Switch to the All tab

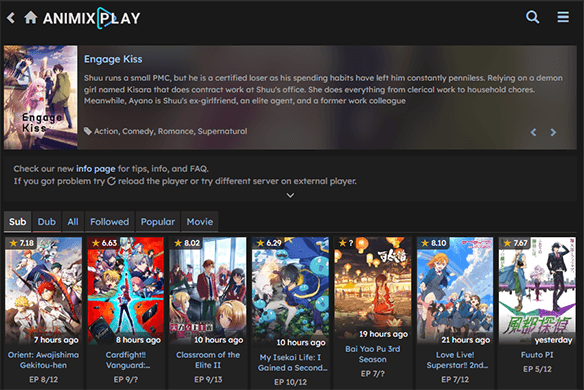[73, 222]
